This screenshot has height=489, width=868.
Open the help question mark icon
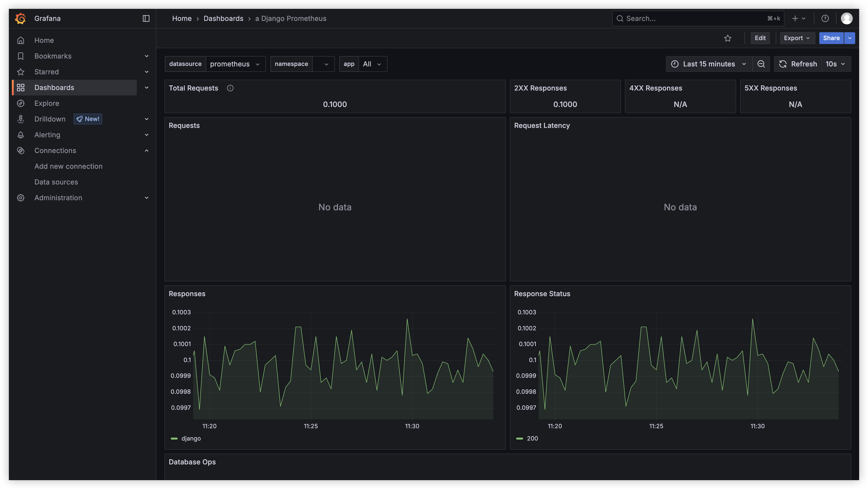[825, 18]
